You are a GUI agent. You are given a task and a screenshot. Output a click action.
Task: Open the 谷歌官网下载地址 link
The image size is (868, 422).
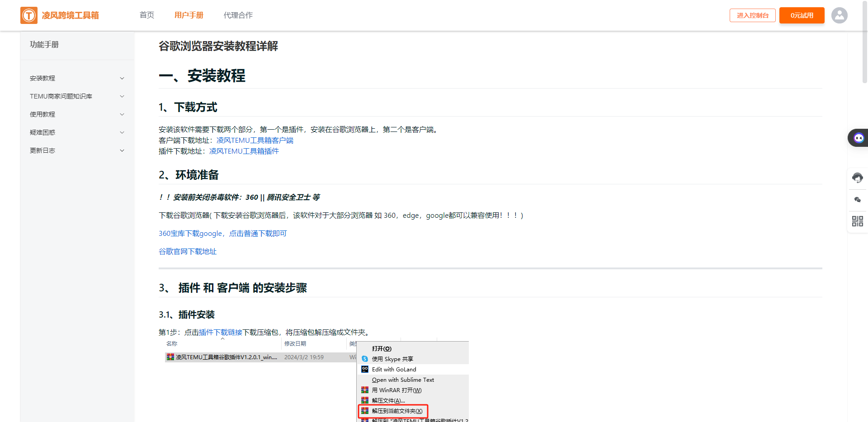click(x=188, y=252)
